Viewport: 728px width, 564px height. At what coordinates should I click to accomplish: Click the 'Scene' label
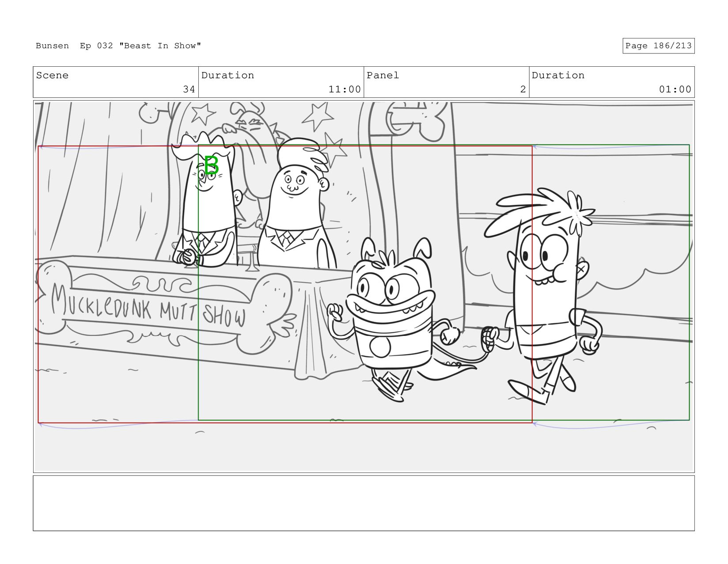coord(52,75)
